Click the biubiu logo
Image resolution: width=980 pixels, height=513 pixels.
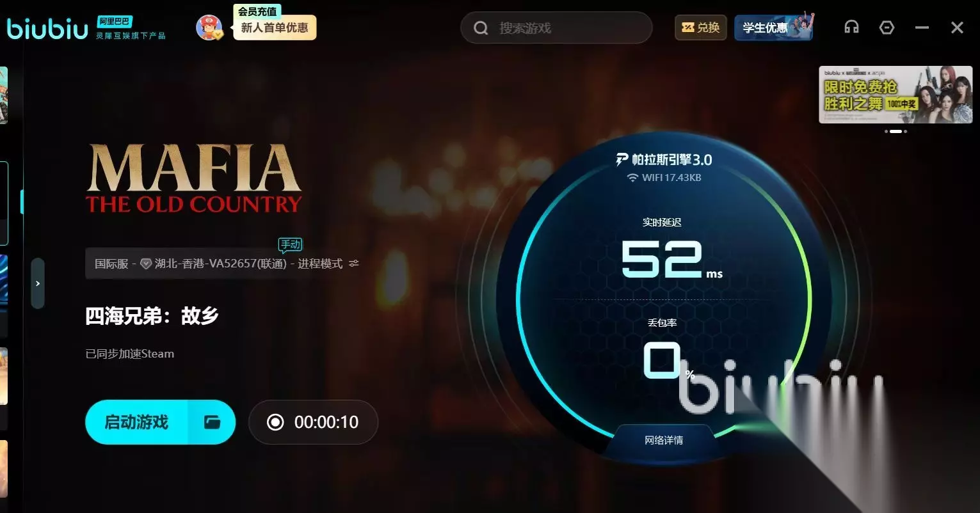[47, 28]
